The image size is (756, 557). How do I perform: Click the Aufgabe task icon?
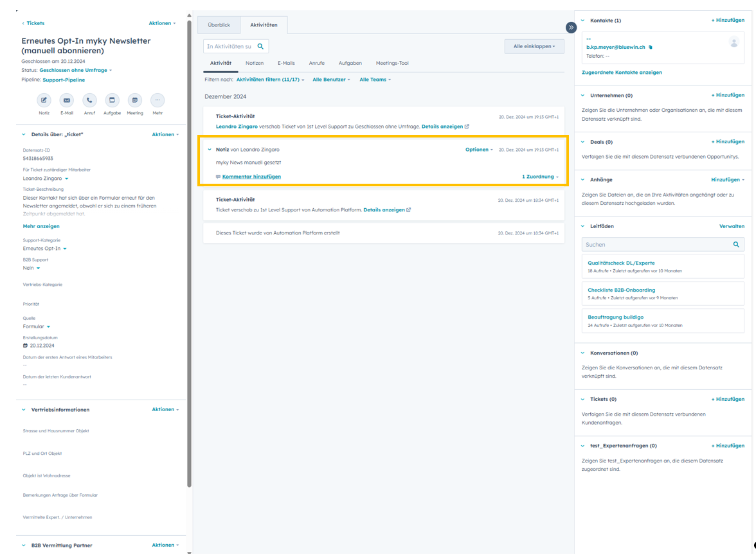tap(112, 100)
